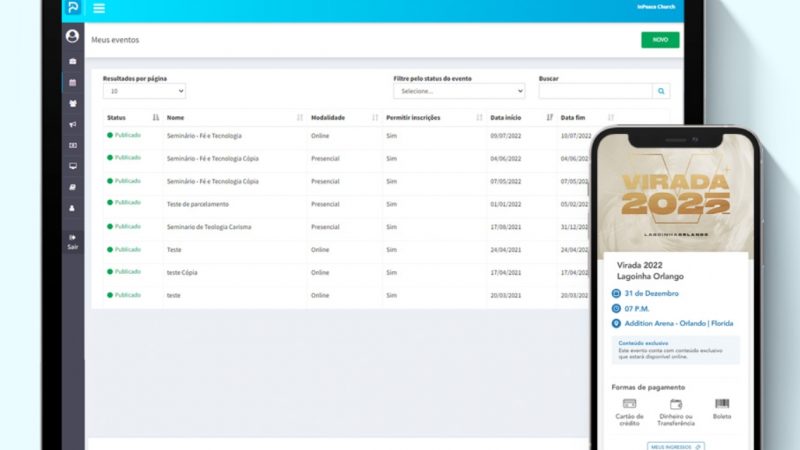Click the green NOVO button
Screen dimensions: 800x450
pos(660,40)
